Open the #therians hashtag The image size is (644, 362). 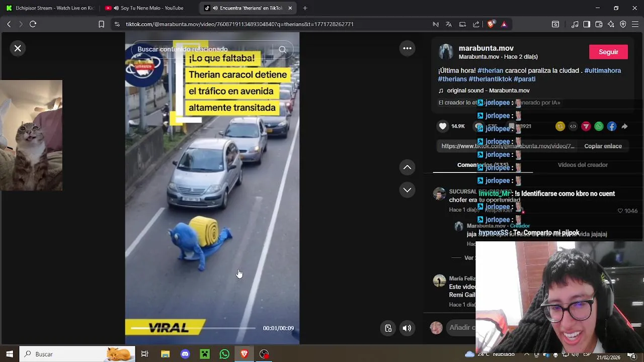click(452, 79)
